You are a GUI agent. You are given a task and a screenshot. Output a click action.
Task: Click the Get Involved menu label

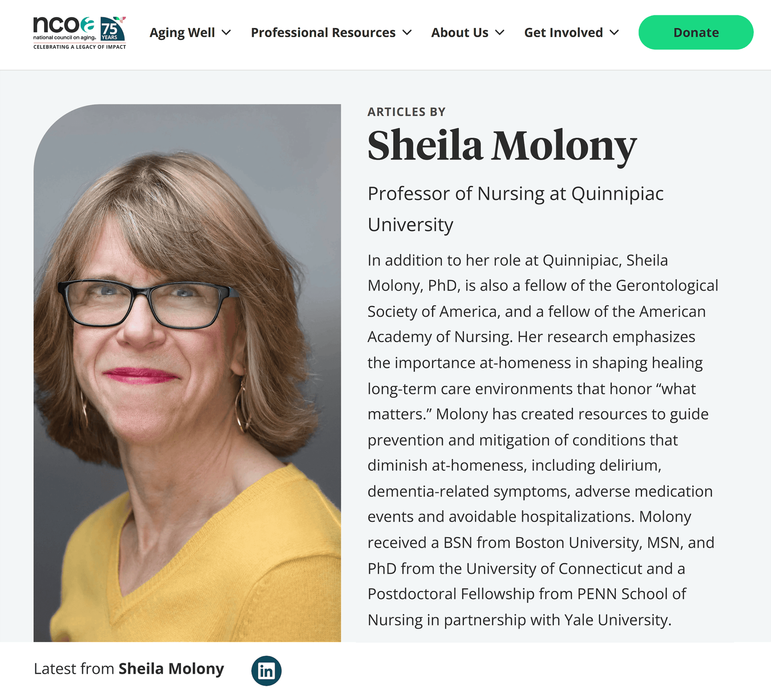563,33
